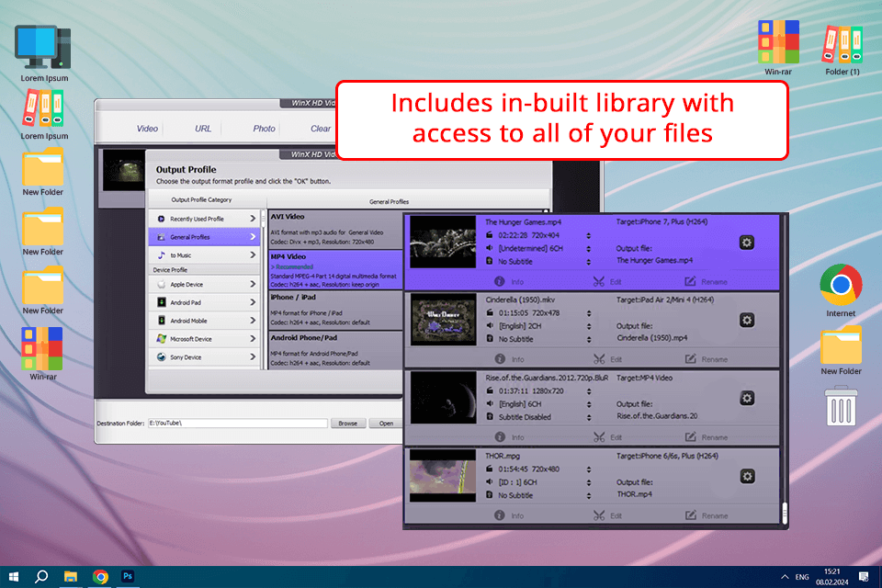Viewport: 882px width, 588px height.
Task: Expand Microsoft Device chevron
Action: click(x=252, y=339)
